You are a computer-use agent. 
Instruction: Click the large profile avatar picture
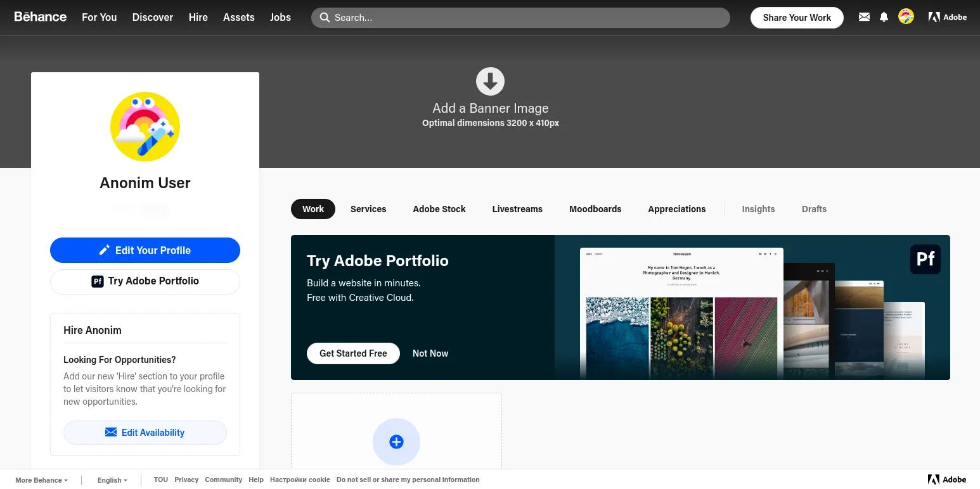pyautogui.click(x=145, y=127)
